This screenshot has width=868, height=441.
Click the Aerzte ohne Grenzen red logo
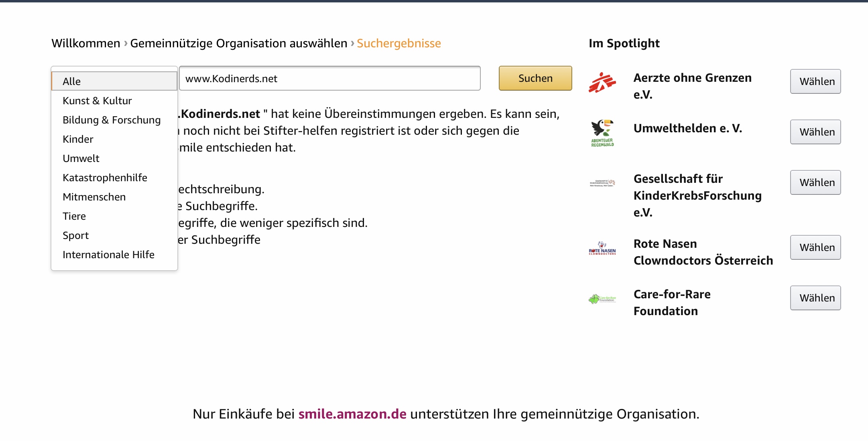click(602, 83)
